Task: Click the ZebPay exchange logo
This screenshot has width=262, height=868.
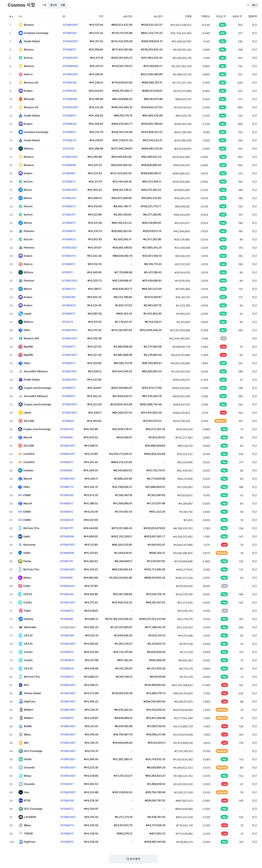Action: pos(21,619)
